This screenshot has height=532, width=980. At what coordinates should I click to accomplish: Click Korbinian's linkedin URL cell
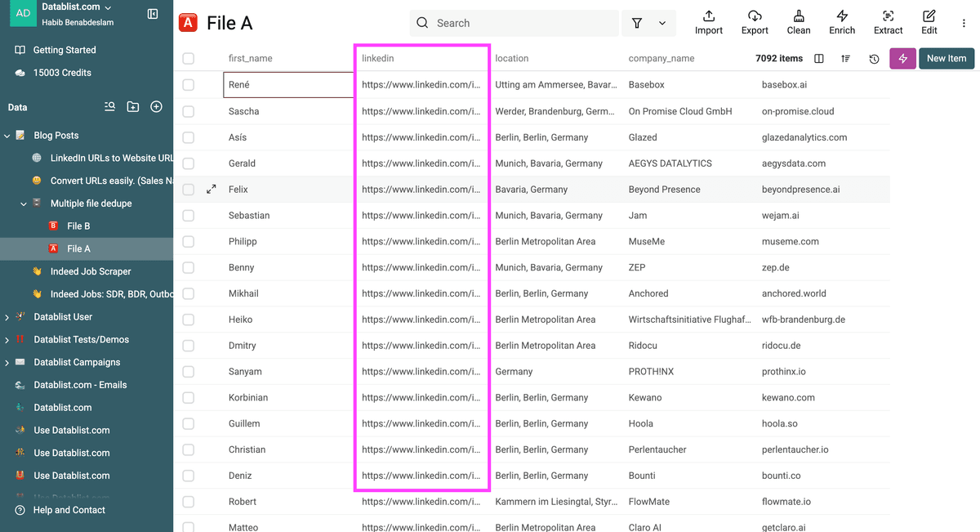(421, 398)
